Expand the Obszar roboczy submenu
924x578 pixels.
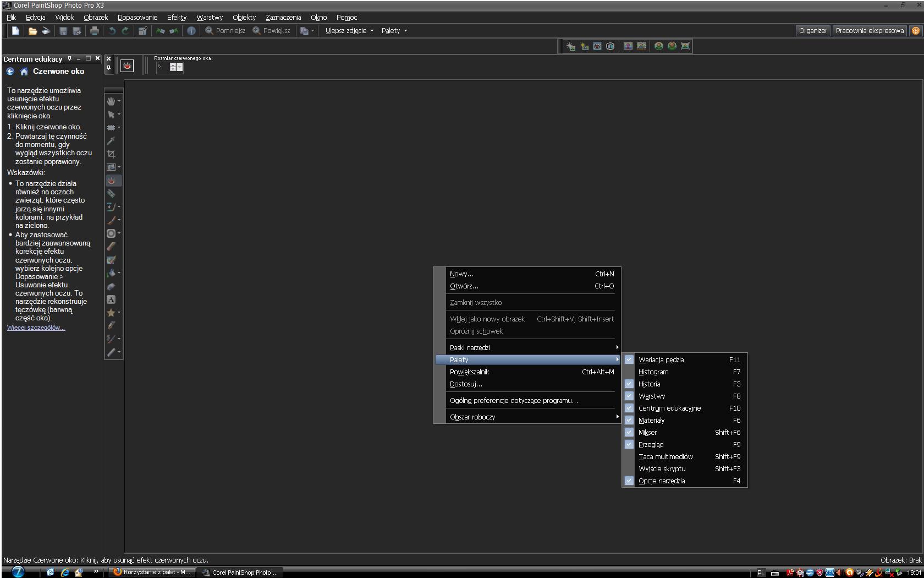(x=472, y=417)
